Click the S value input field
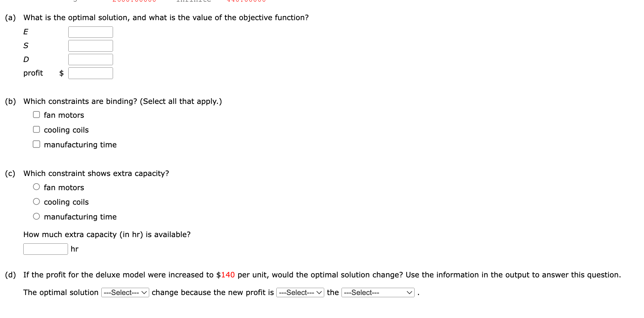This screenshot has height=318, width=644. (x=90, y=46)
